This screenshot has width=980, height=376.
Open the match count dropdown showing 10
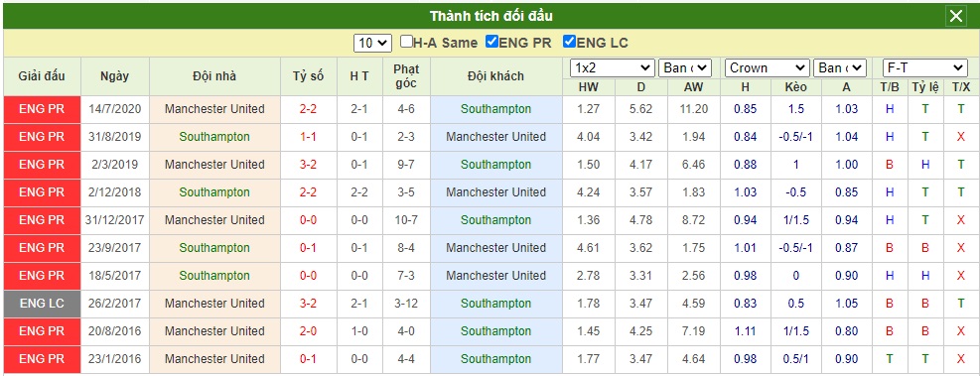(372, 43)
